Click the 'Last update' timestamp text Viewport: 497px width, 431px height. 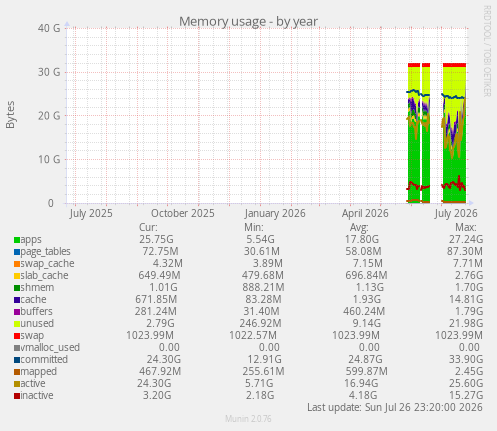[x=395, y=408]
